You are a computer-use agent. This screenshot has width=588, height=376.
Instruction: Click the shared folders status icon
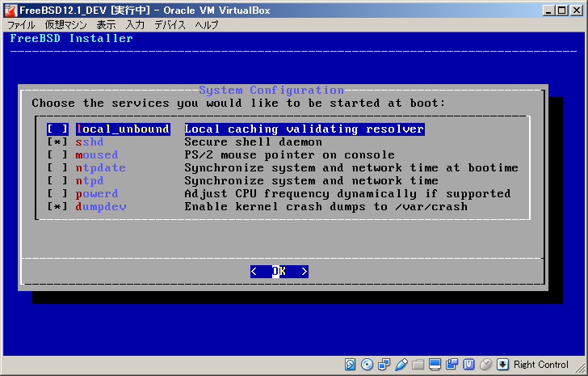click(418, 364)
